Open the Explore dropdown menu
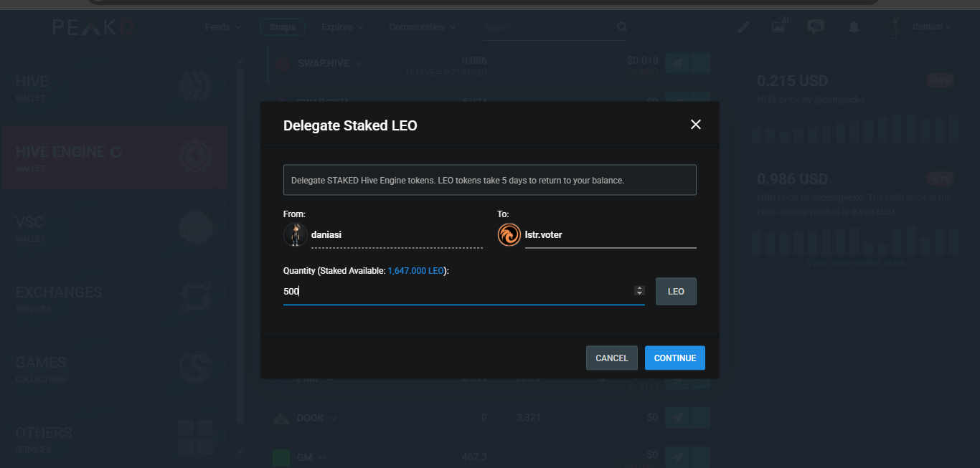Image resolution: width=980 pixels, height=468 pixels. [x=343, y=27]
